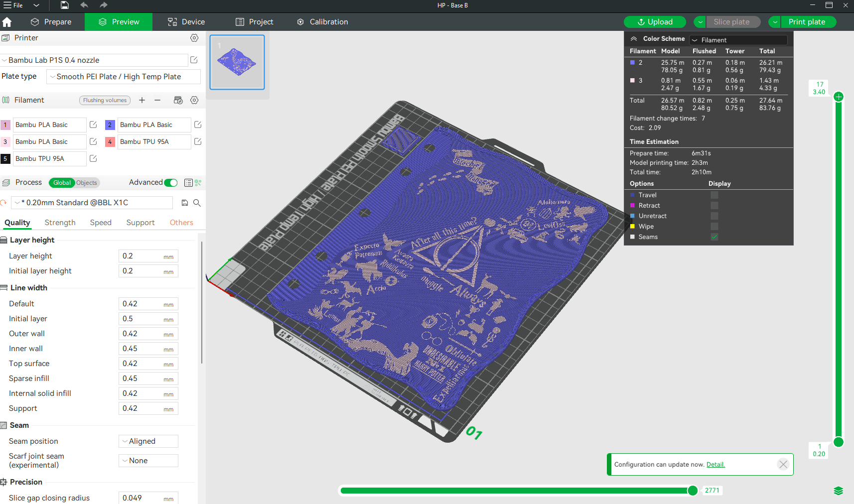The height and width of the screenshot is (504, 854).
Task: Open the Seam position dropdown
Action: pyautogui.click(x=148, y=441)
